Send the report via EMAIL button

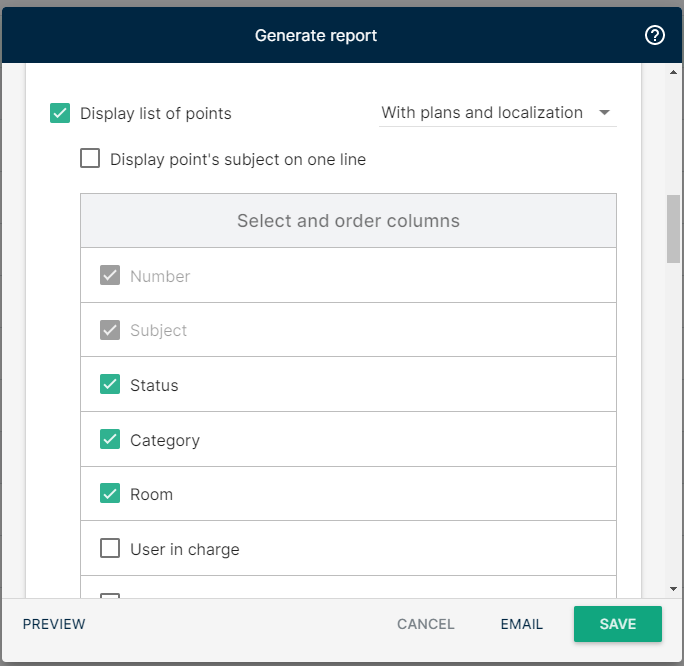(x=521, y=624)
